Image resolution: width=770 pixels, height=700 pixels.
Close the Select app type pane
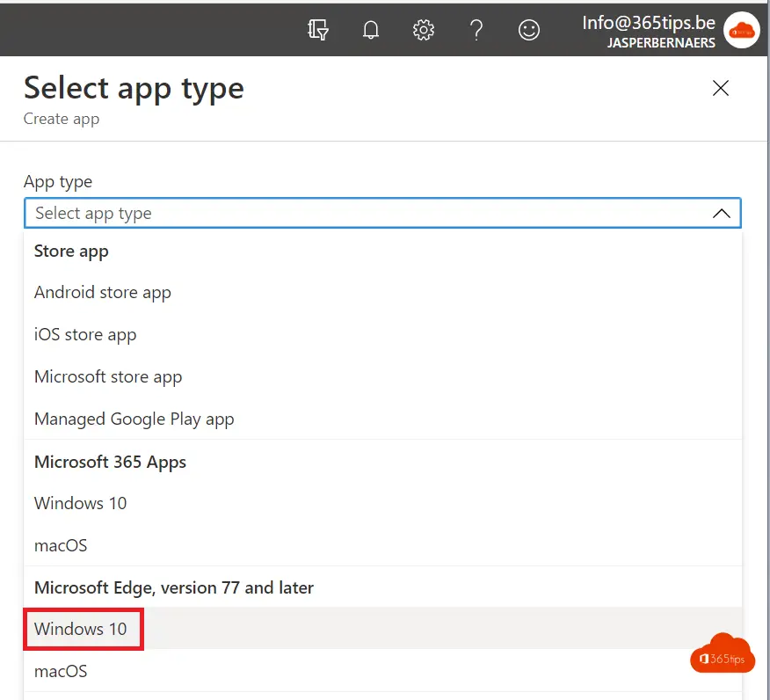[x=721, y=89]
